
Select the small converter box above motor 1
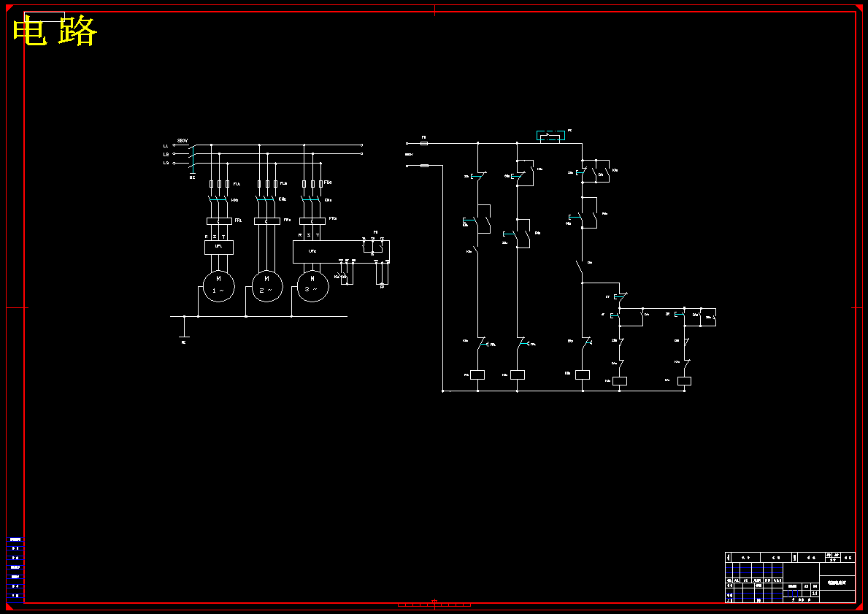(219, 247)
